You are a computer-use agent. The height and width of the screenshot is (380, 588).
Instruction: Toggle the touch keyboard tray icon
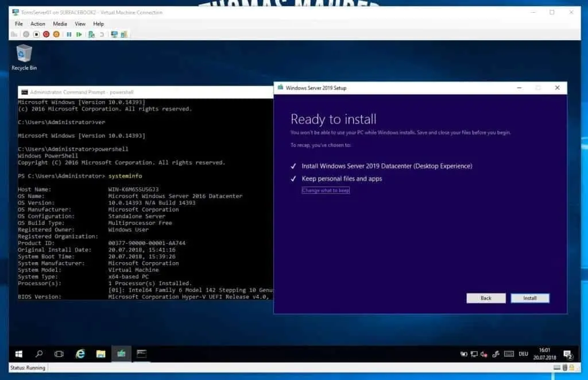[509, 354]
